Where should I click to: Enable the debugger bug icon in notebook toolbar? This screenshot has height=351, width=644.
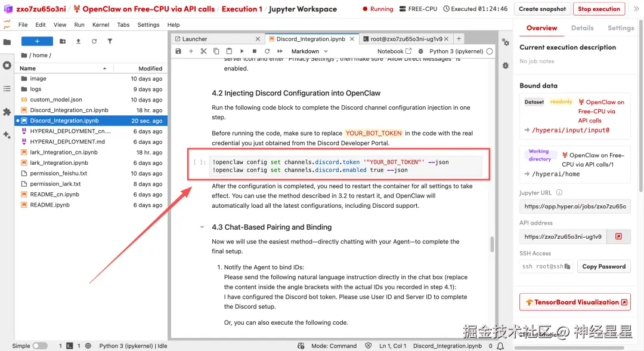pos(420,51)
